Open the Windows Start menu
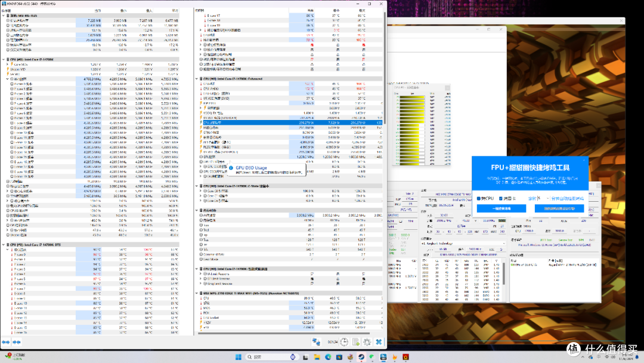Image resolution: width=644 pixels, height=363 pixels. point(238,357)
